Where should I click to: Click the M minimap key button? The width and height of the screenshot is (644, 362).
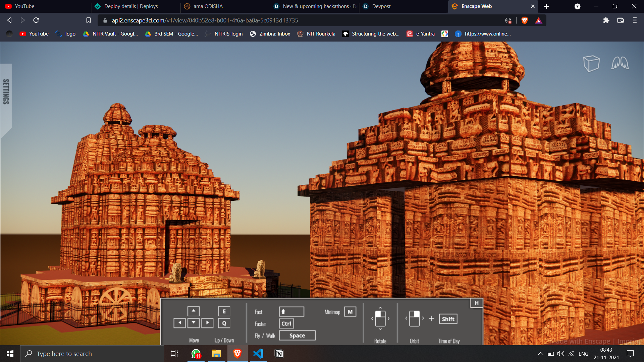[350, 312]
